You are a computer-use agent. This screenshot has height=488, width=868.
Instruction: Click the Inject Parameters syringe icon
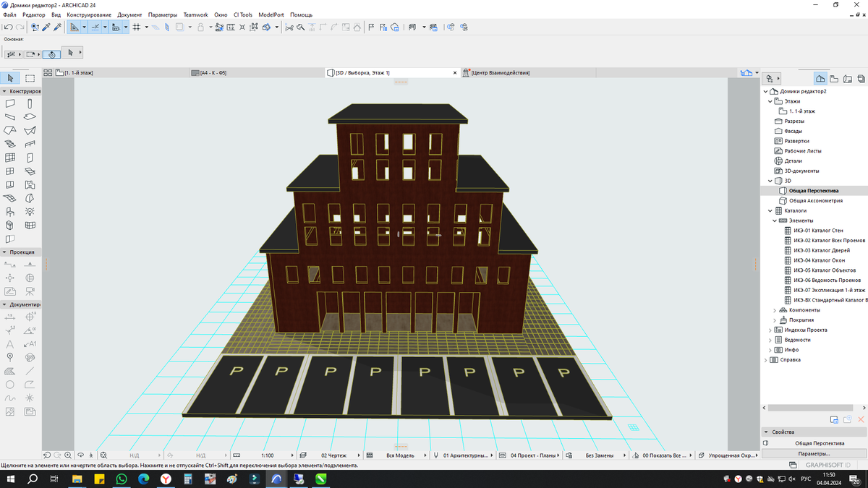pyautogui.click(x=58, y=27)
